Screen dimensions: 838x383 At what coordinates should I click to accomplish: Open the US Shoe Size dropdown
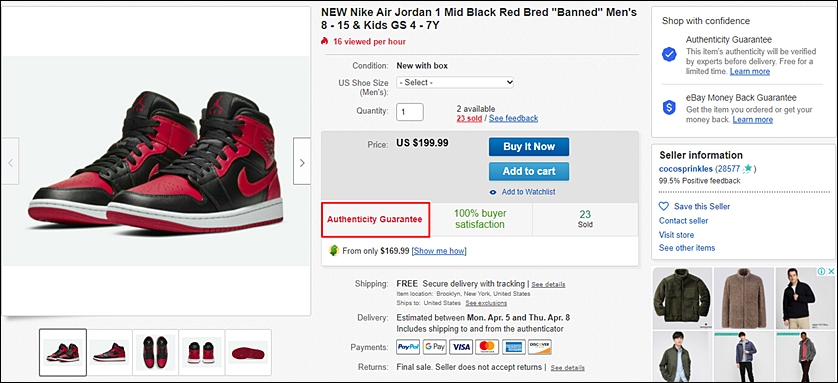(x=455, y=83)
